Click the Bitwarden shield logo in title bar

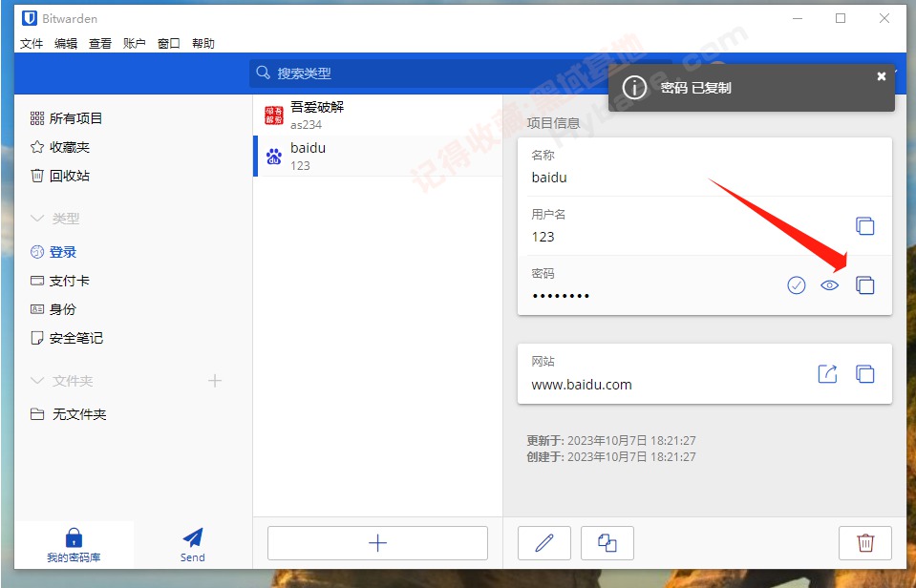(30, 18)
